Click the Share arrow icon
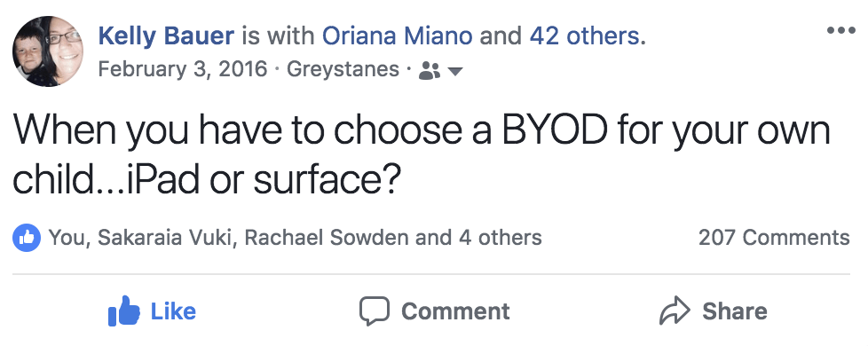868x346 pixels. (x=675, y=311)
